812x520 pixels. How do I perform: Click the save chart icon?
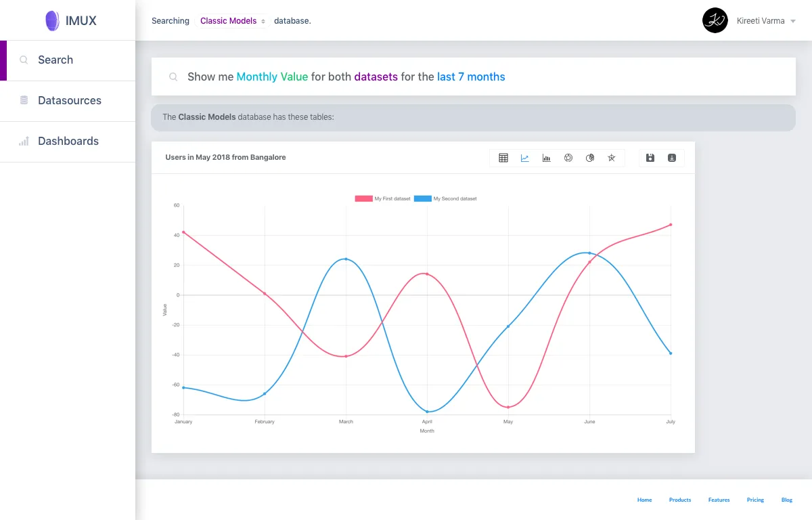pyautogui.click(x=650, y=158)
